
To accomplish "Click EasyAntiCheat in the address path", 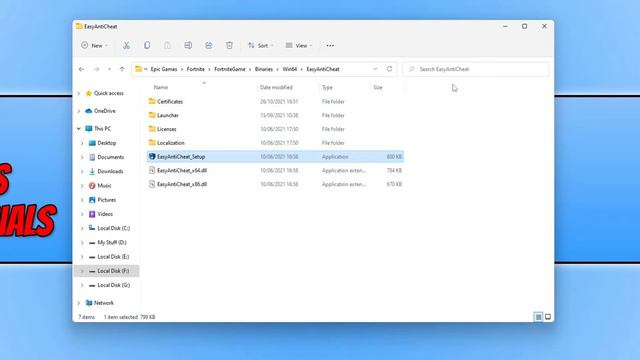I will [323, 69].
